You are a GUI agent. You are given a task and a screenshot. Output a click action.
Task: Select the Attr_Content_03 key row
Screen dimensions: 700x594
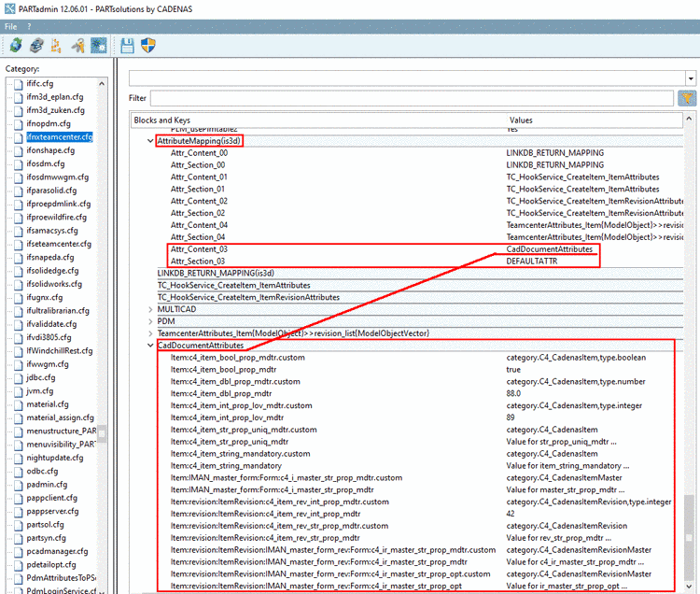199,249
